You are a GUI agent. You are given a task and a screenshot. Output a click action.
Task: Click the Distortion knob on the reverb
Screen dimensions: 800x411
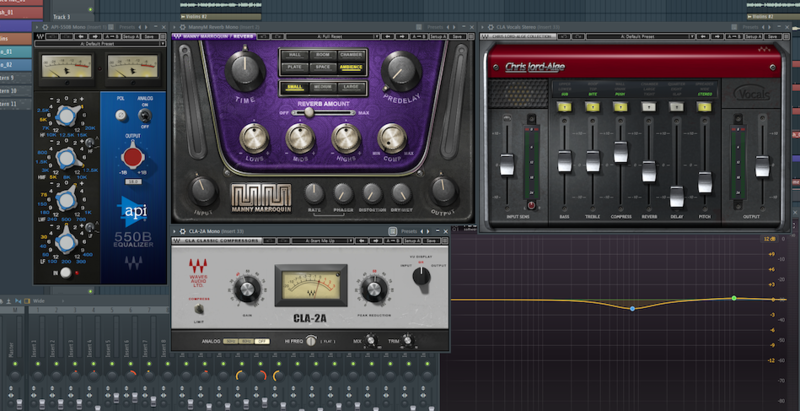[372, 191]
